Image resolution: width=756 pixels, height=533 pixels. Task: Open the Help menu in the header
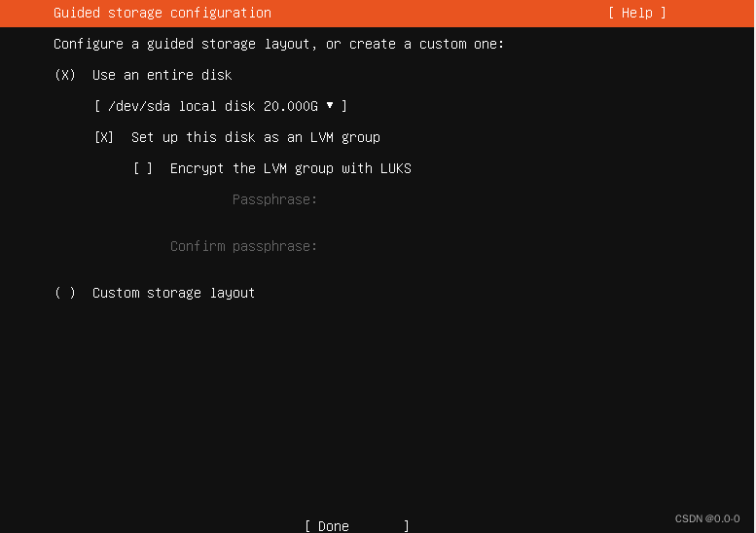click(x=637, y=13)
